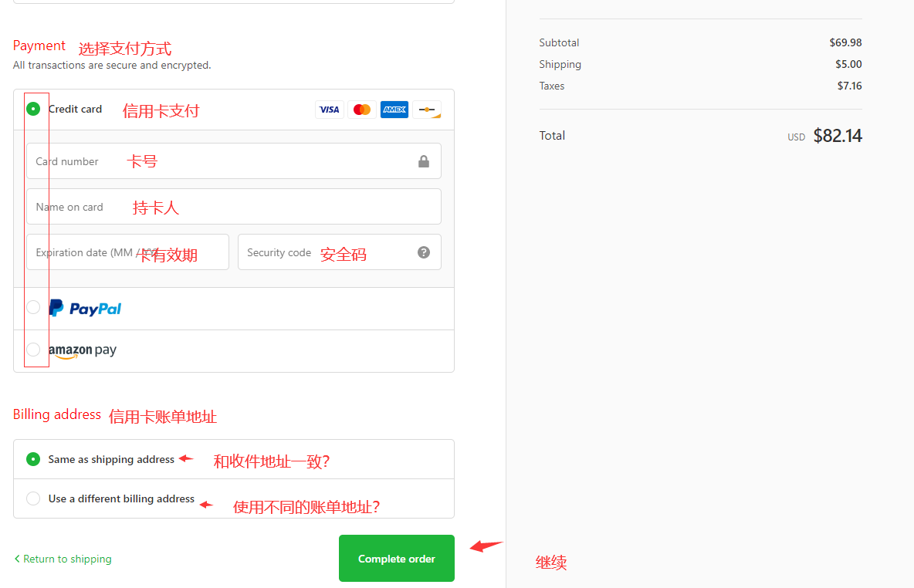Click the Discover card icon

pos(427,110)
